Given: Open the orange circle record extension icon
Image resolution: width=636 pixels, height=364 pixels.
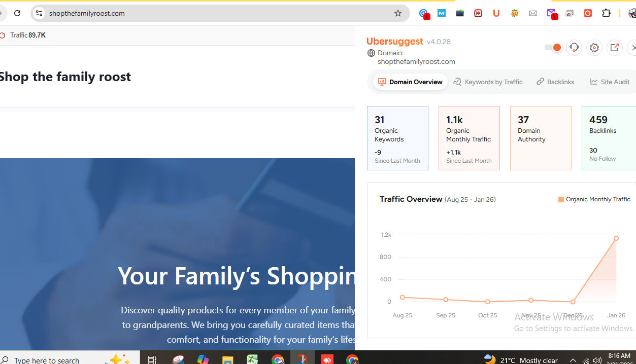Looking at the screenshot, I should (x=588, y=13).
